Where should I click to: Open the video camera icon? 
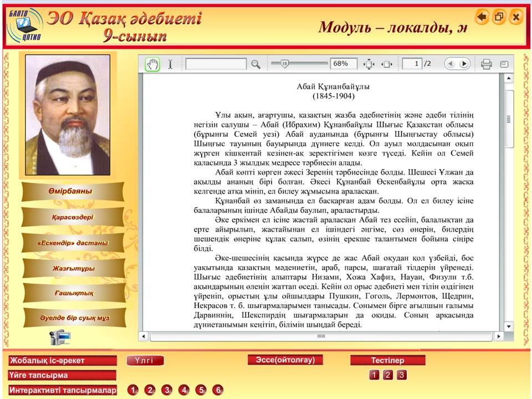60,336
